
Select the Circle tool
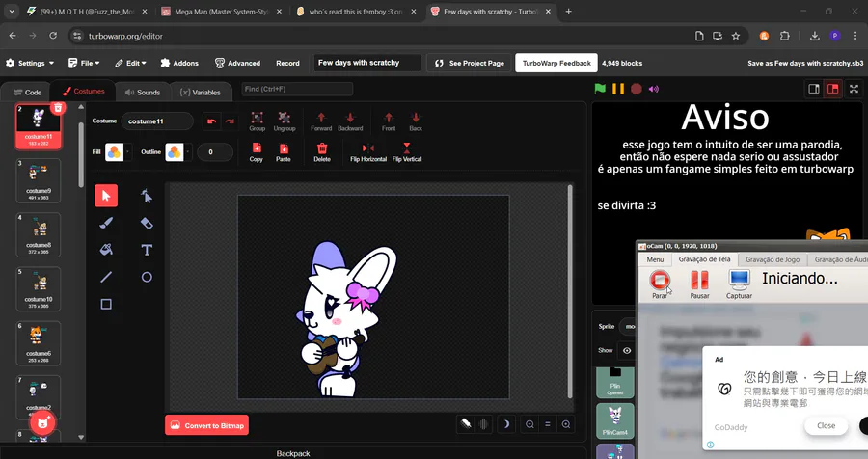(x=147, y=277)
